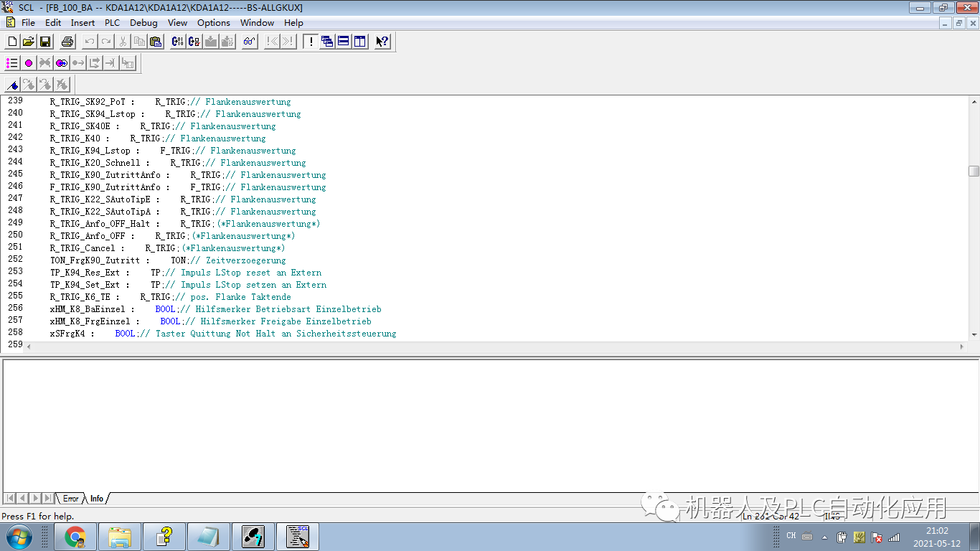
Task: Click code line R_TRIG_SK92_PoT
Action: click(x=171, y=102)
